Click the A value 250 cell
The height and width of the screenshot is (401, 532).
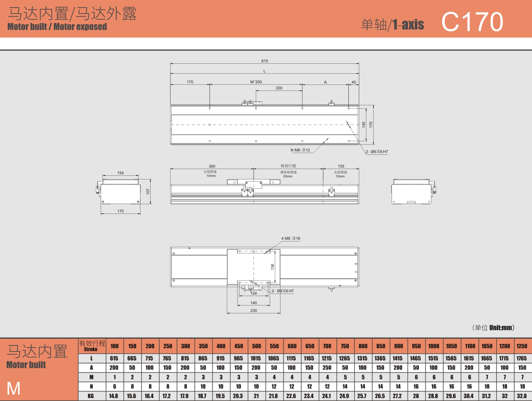pos(327,368)
